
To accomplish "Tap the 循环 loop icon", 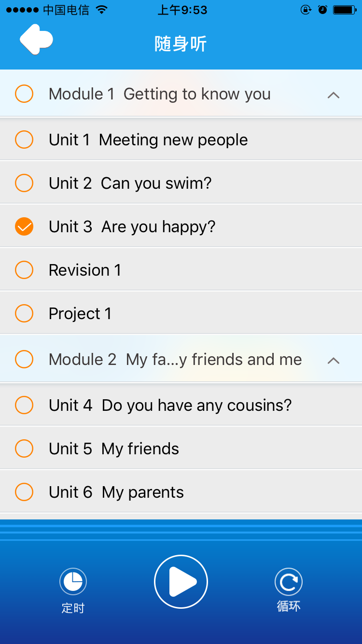I will coord(289,582).
